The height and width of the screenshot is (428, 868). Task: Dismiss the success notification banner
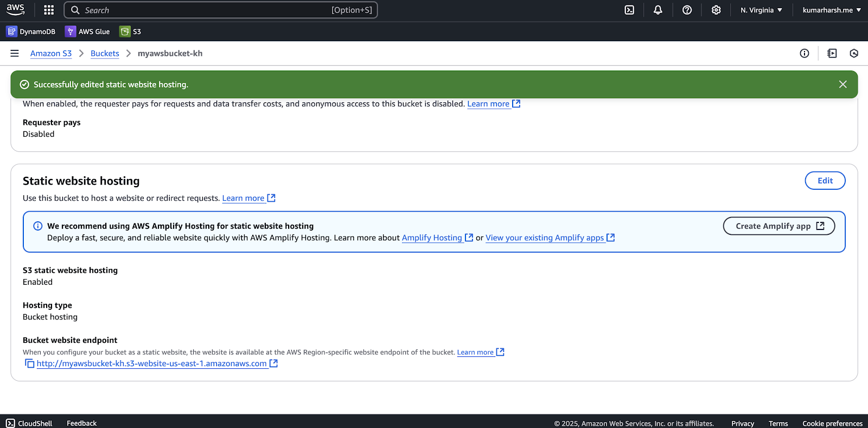click(843, 84)
